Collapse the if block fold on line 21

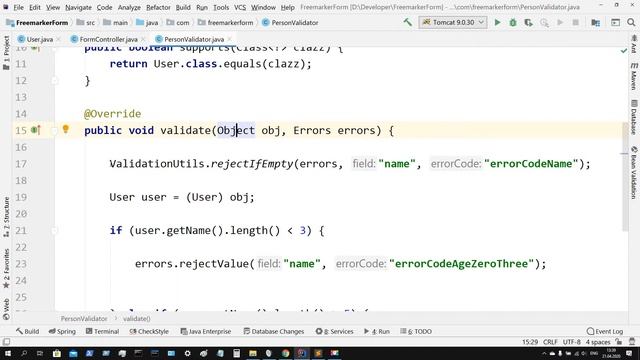54,230
